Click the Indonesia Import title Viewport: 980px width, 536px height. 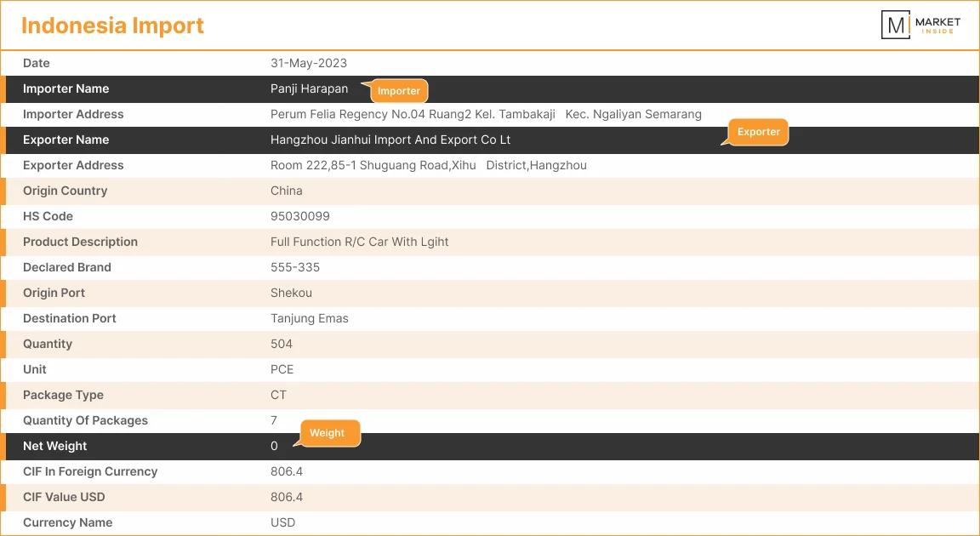pyautogui.click(x=112, y=25)
